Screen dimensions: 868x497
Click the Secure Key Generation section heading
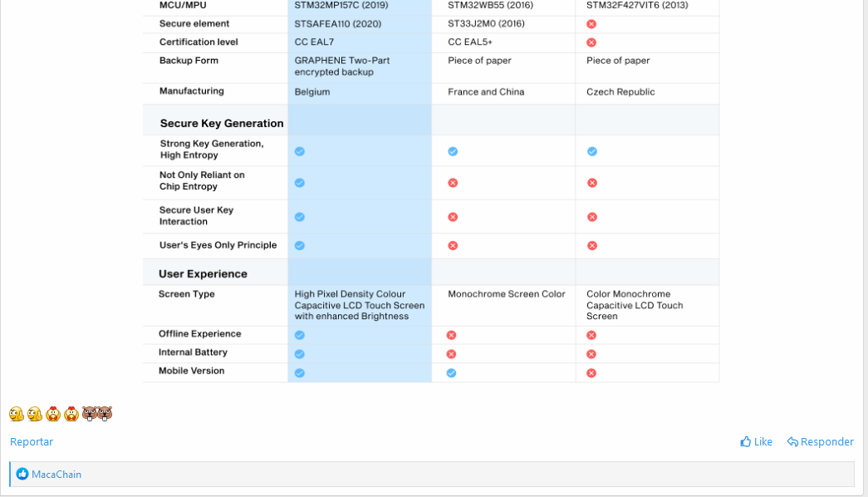point(222,123)
